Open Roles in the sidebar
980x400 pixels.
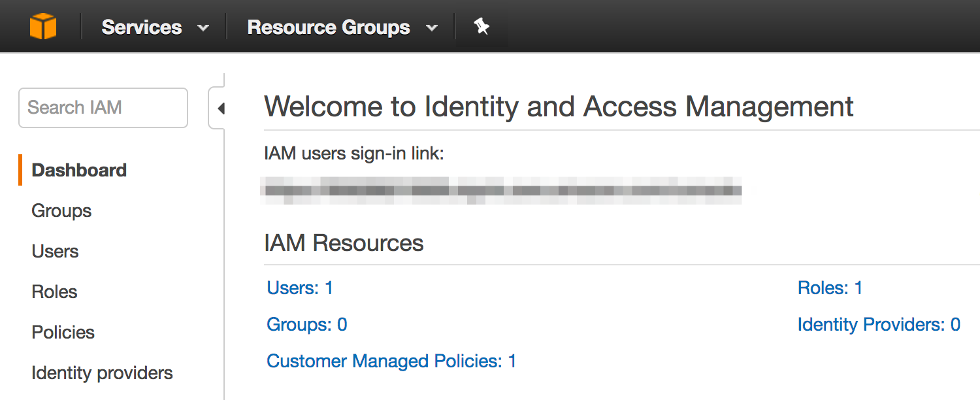[x=54, y=292]
